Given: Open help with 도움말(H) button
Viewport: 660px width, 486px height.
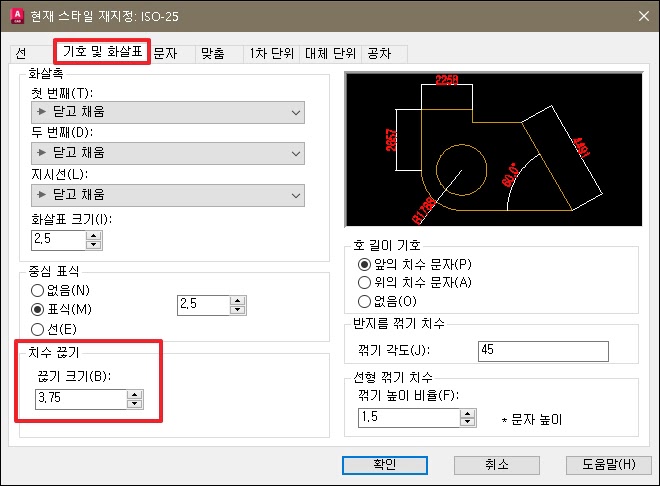Looking at the screenshot, I should tap(609, 465).
